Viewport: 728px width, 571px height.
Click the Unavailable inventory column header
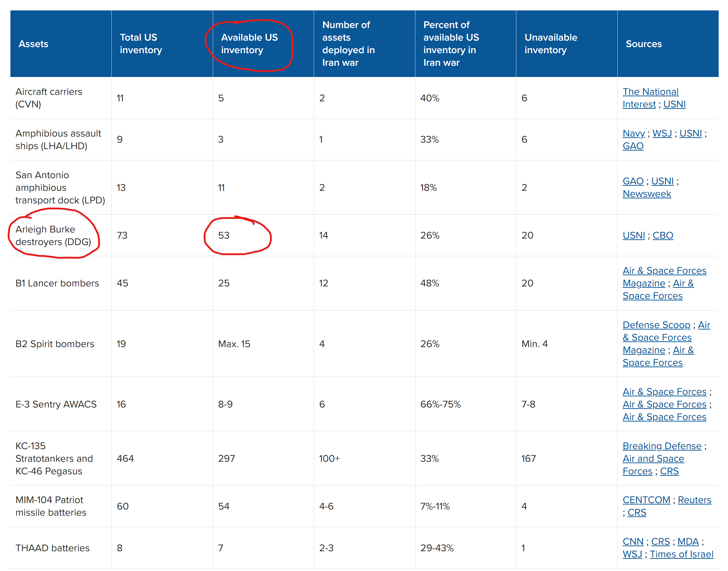click(550, 44)
